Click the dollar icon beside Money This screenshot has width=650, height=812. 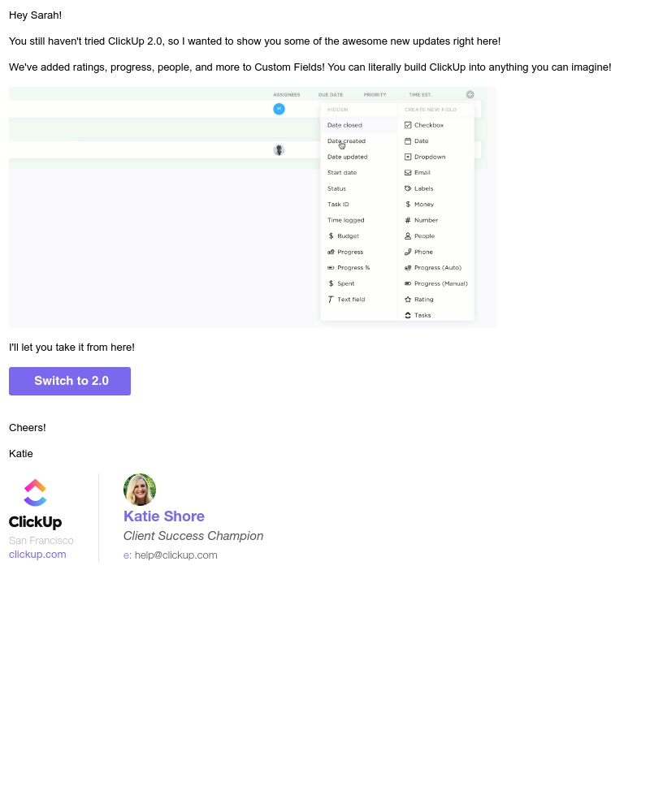click(408, 205)
